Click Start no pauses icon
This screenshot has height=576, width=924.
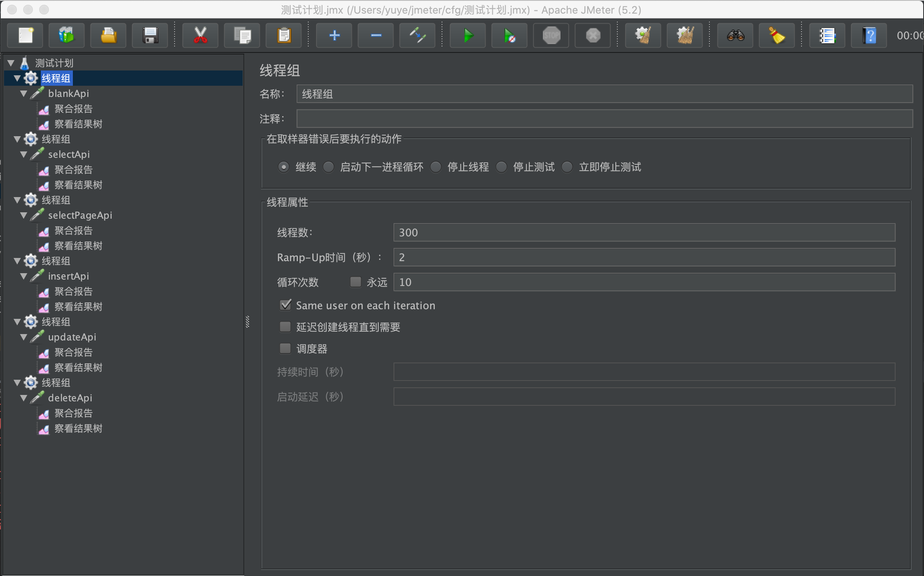[x=509, y=36]
